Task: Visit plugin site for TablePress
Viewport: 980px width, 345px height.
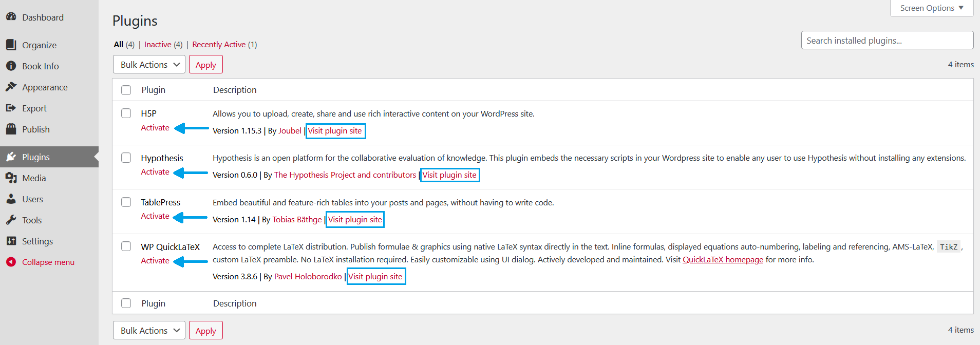Action: (355, 219)
